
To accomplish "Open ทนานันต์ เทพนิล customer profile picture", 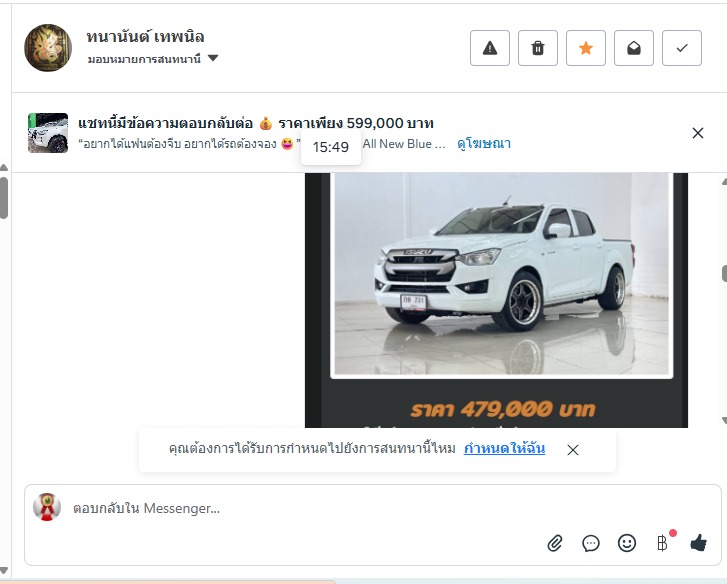I will 48,48.
